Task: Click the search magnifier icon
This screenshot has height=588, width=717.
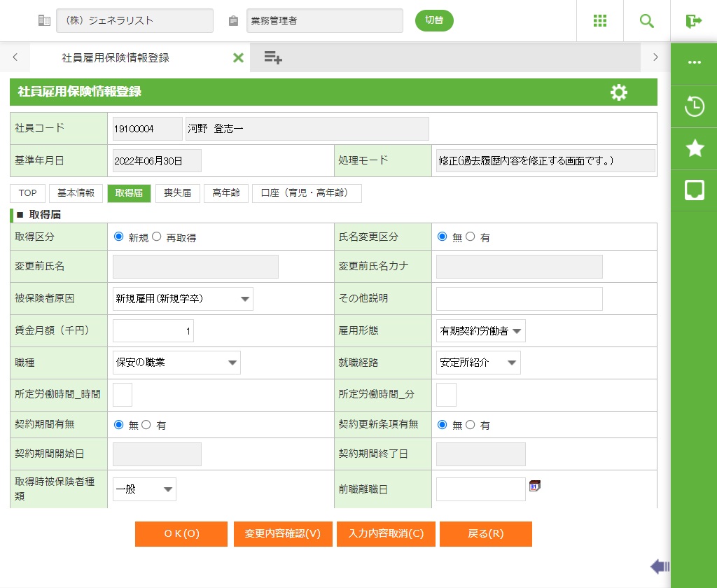Action: click(x=646, y=21)
